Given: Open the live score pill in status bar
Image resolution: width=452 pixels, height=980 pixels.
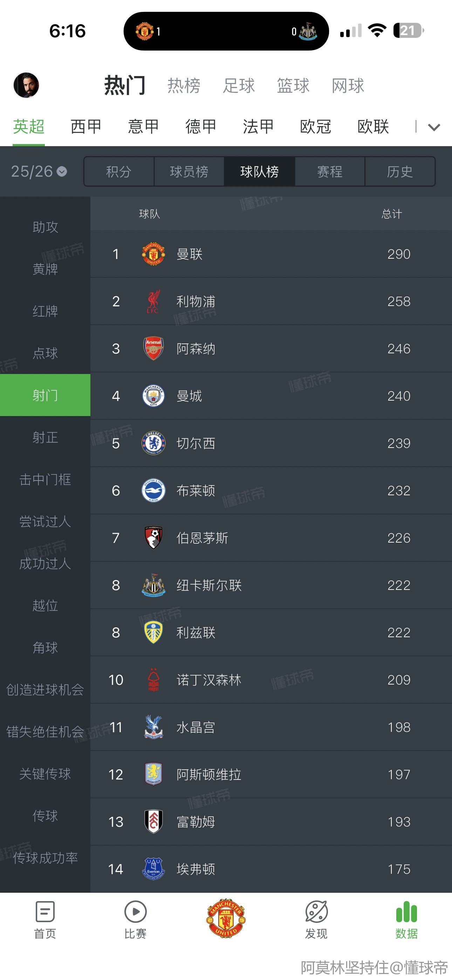Looking at the screenshot, I should pyautogui.click(x=226, y=31).
